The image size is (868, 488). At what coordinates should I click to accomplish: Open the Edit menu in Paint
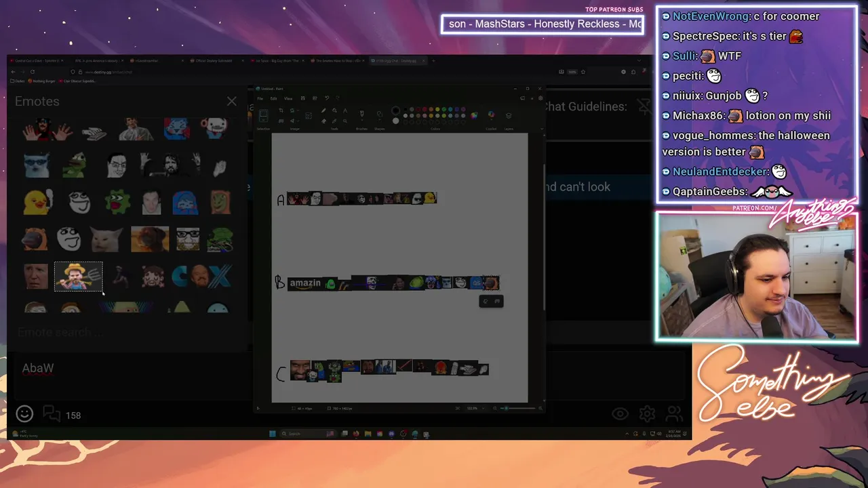tap(273, 98)
